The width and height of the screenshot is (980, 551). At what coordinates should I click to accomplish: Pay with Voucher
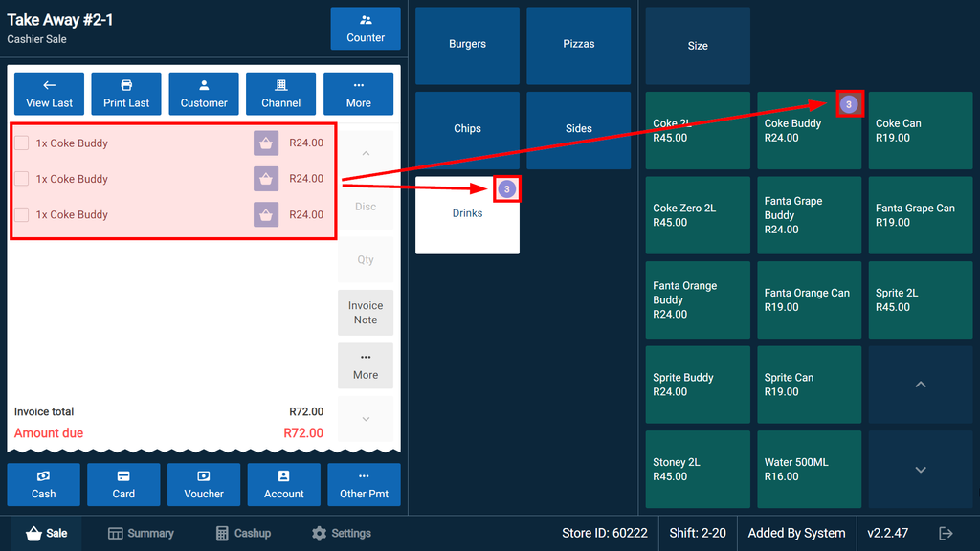(204, 485)
